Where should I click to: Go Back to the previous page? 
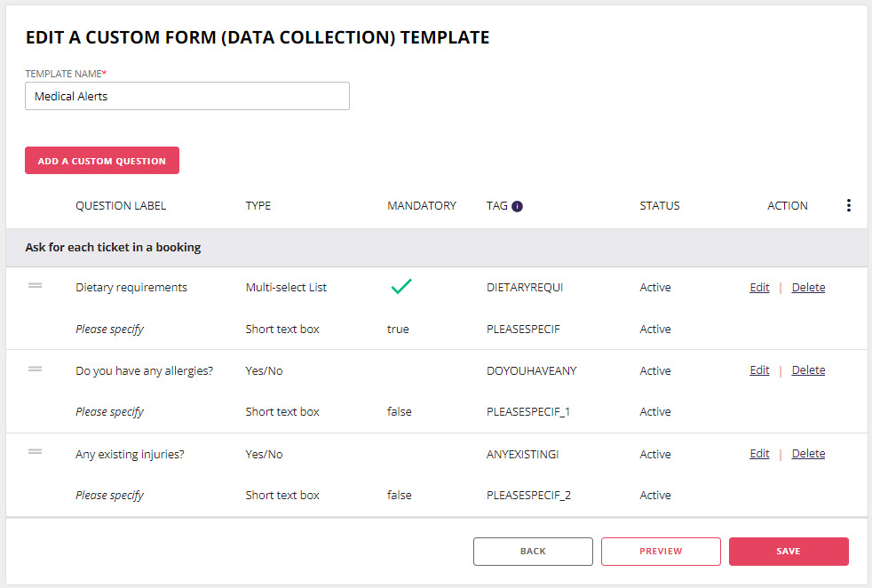pos(533,552)
